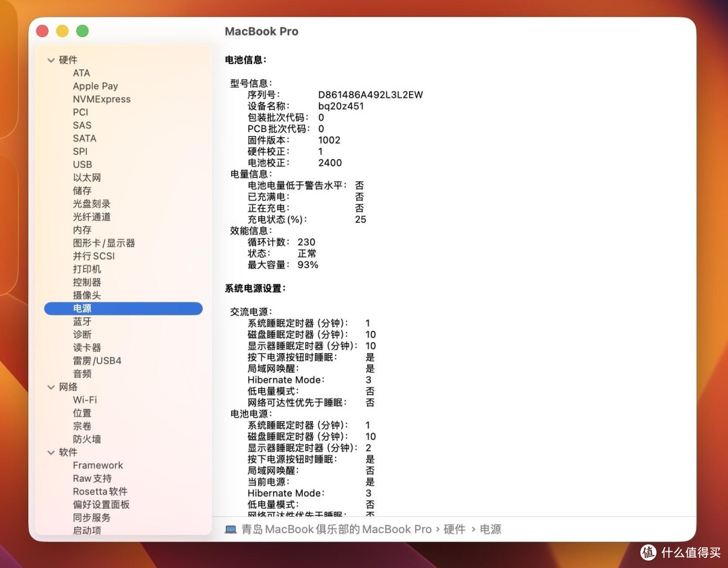This screenshot has height=568, width=728.
Task: Open Raw 支持 entry
Action: (92, 478)
